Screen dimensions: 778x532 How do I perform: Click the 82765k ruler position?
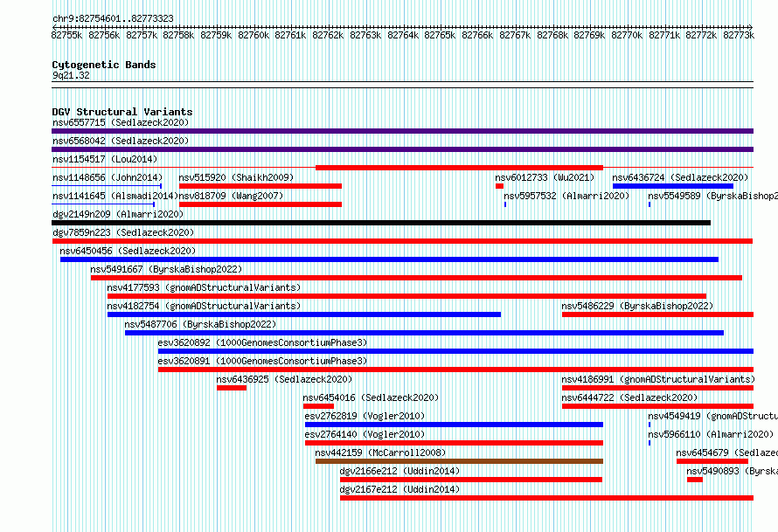point(440,35)
